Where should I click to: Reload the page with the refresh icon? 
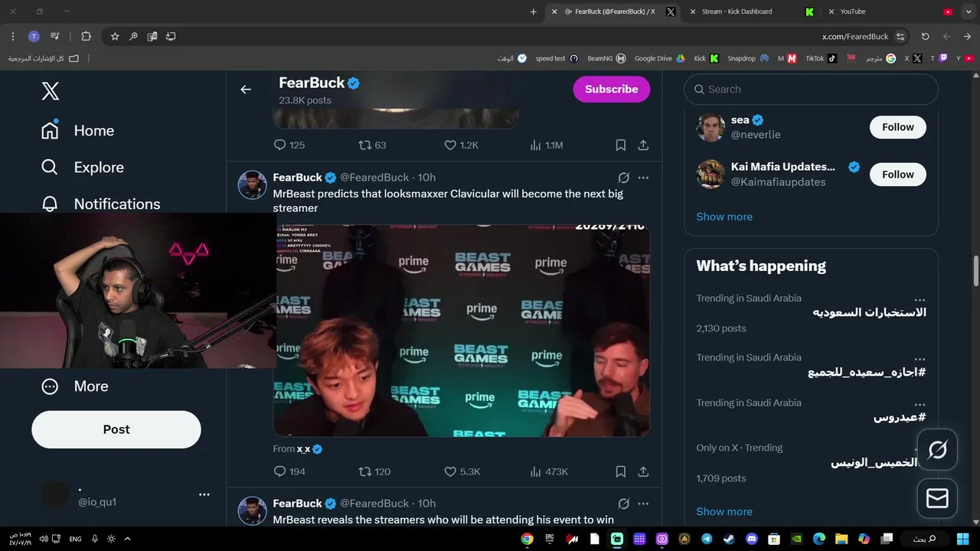(925, 36)
